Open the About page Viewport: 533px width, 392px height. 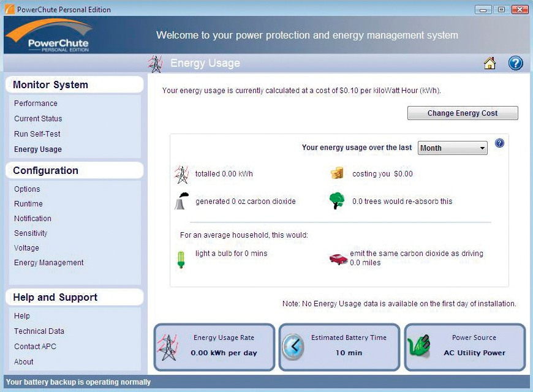(23, 362)
